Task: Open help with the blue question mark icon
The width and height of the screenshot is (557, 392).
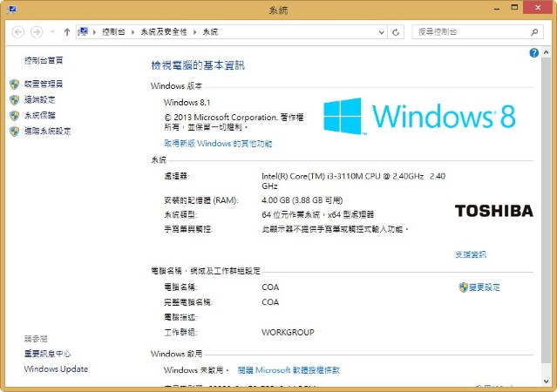Action: (533, 53)
